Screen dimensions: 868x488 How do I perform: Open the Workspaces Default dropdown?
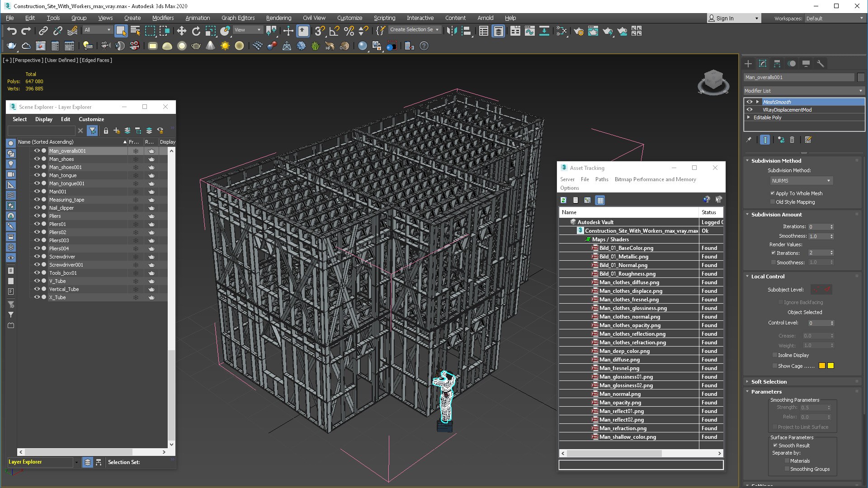(x=834, y=19)
